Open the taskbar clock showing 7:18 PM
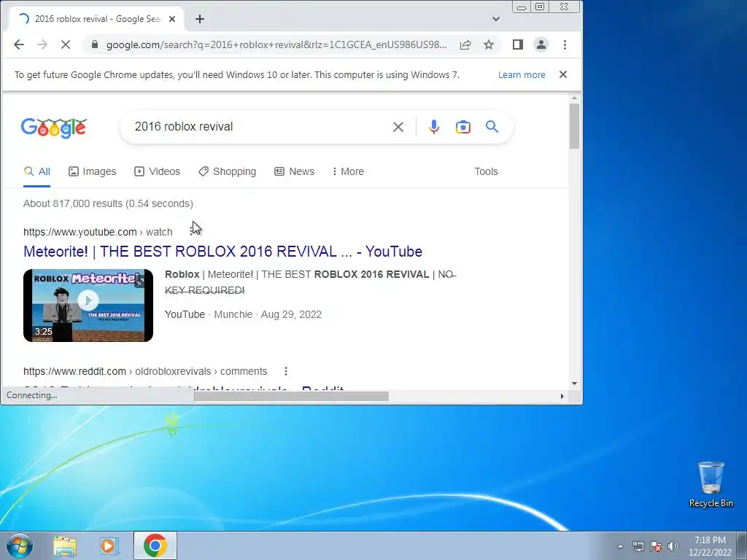 coord(710,546)
